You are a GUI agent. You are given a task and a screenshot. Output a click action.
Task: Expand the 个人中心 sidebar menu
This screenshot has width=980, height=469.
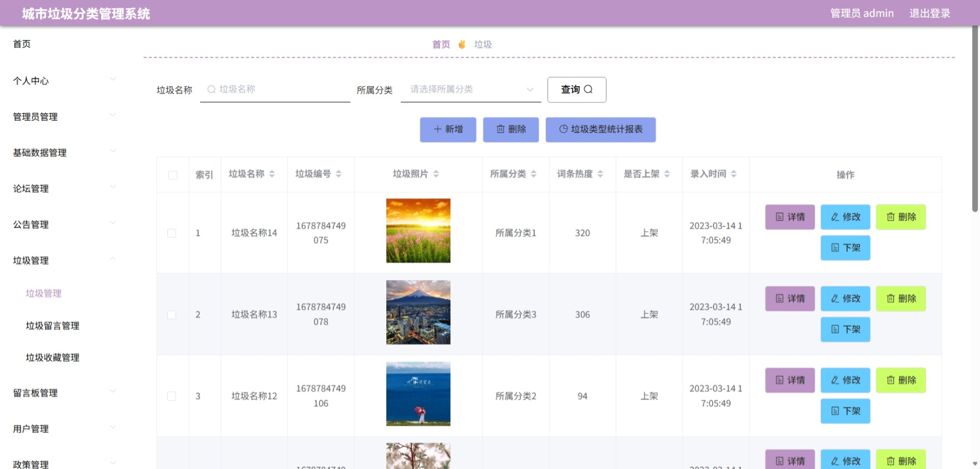point(64,81)
